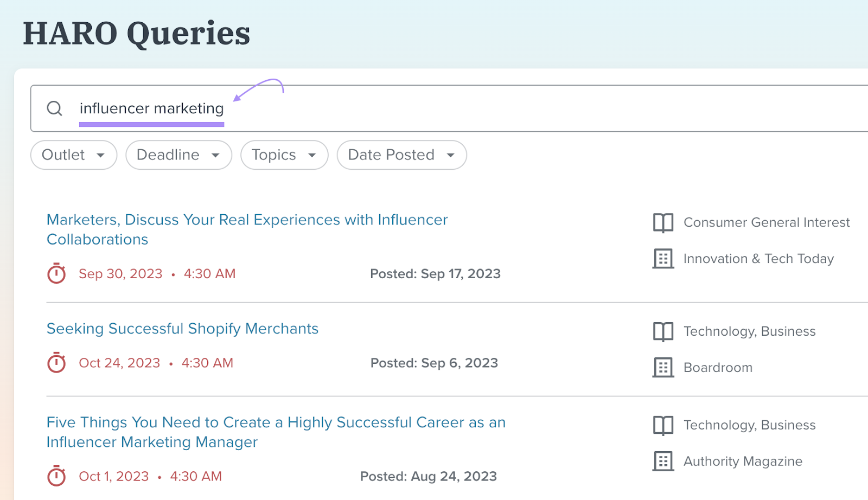This screenshot has height=500, width=868.
Task: Open the Influencer Collaborations query
Action: 247,229
